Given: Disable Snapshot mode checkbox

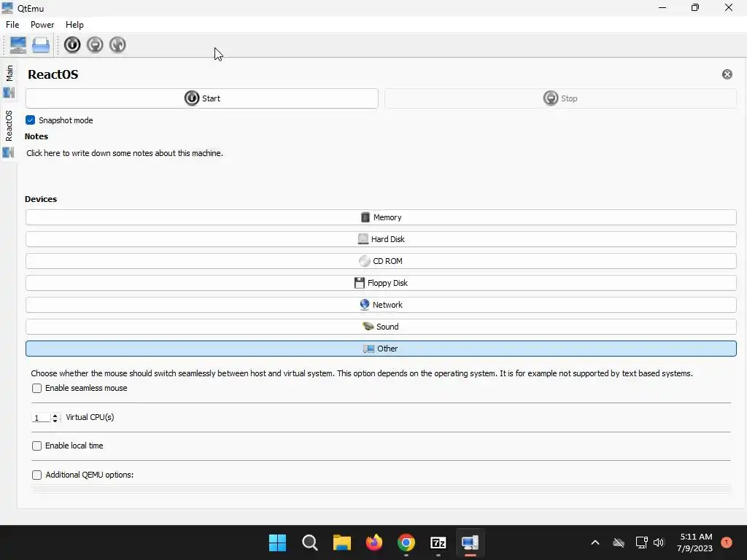Looking at the screenshot, I should tap(31, 120).
